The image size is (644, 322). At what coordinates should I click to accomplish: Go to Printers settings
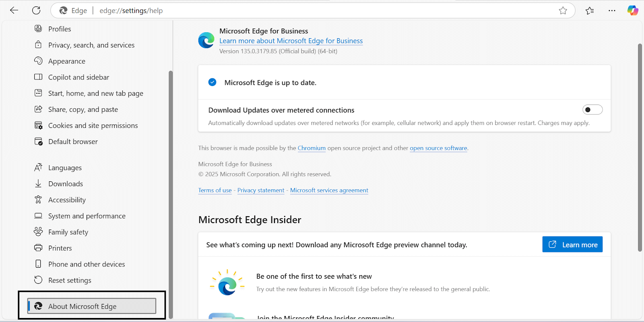60,248
